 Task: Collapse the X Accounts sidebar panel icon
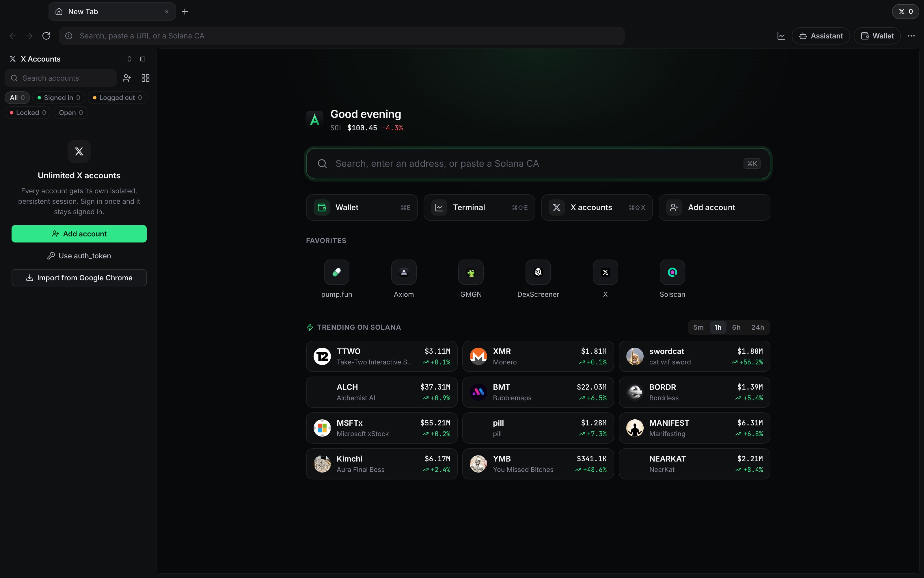[143, 59]
